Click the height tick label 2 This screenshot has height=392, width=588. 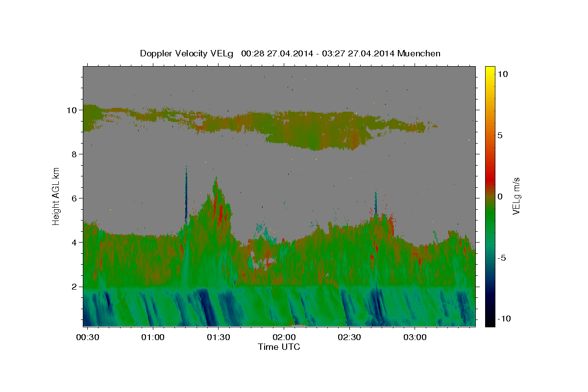pyautogui.click(x=75, y=287)
